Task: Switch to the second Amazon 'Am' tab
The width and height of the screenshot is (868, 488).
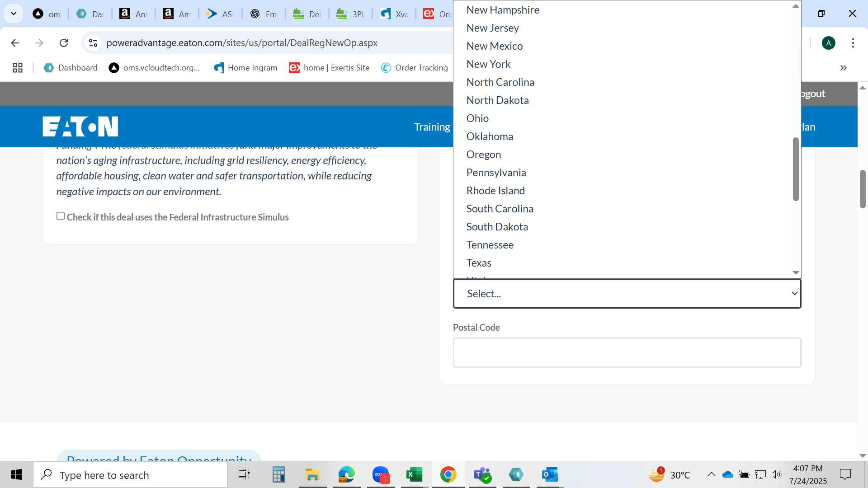Action: pyautogui.click(x=177, y=14)
